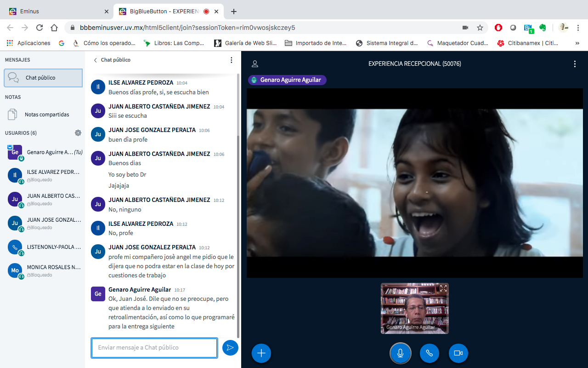Bookmark this page with the star icon
588x368 pixels.
480,28
